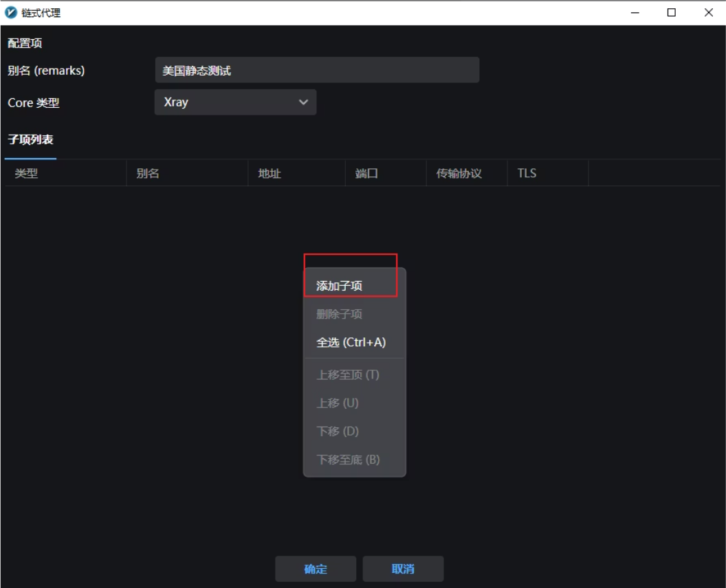
Task: Choose 添加子项 from the context menu
Action: (x=340, y=286)
